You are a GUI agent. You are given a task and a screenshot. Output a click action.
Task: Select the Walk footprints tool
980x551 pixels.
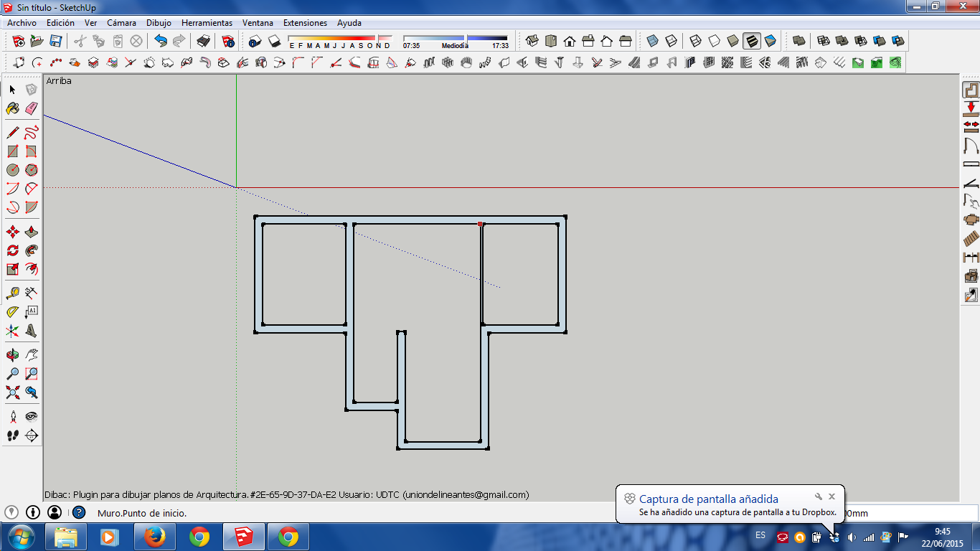click(12, 435)
